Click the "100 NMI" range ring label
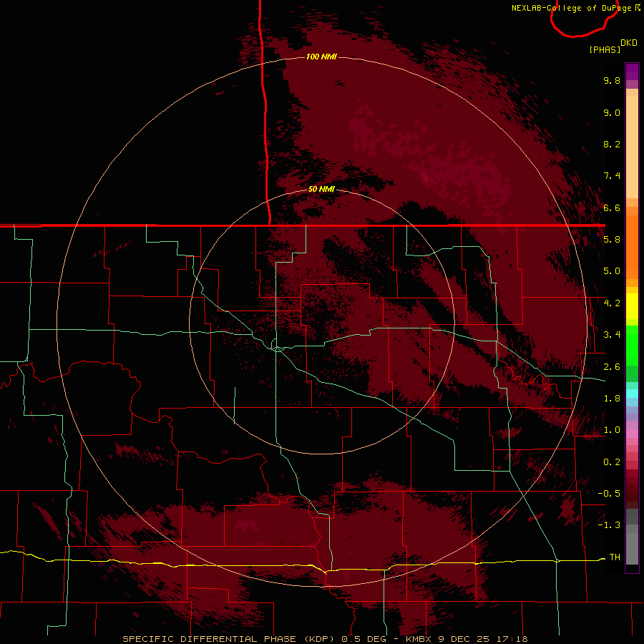This screenshot has width=644, height=644. [321, 57]
